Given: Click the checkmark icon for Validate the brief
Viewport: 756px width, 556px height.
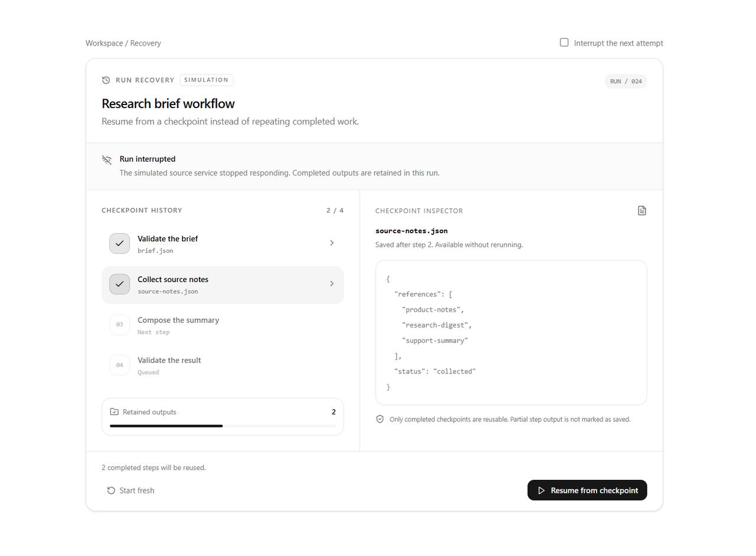Looking at the screenshot, I should (x=119, y=243).
